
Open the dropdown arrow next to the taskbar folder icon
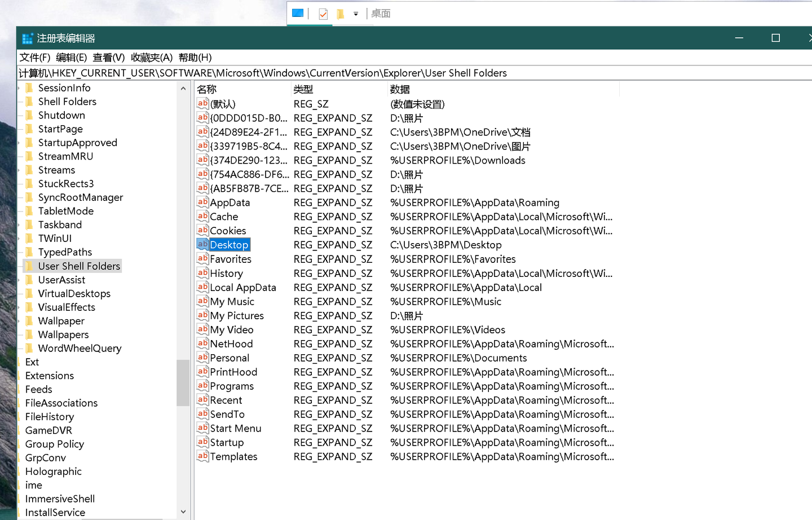[x=356, y=13]
